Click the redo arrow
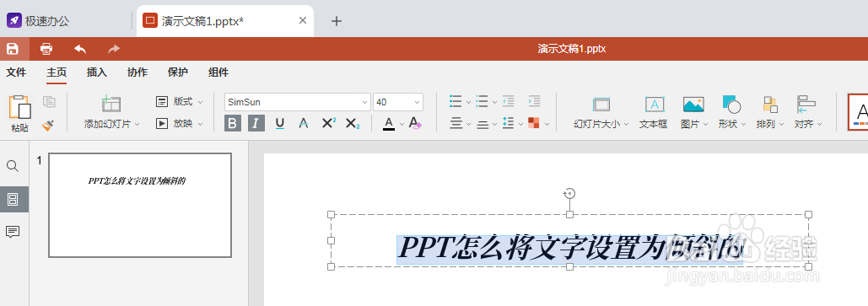Image resolution: width=868 pixels, height=306 pixels. pyautogui.click(x=114, y=49)
